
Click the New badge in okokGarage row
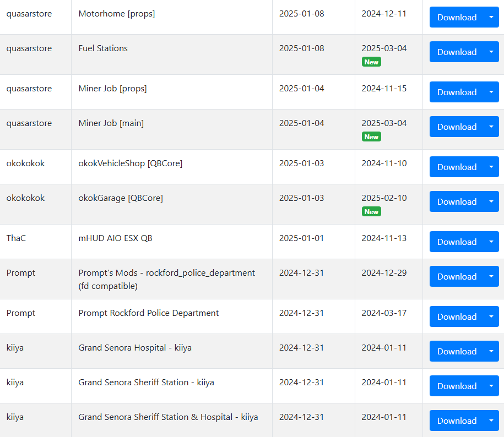point(371,211)
